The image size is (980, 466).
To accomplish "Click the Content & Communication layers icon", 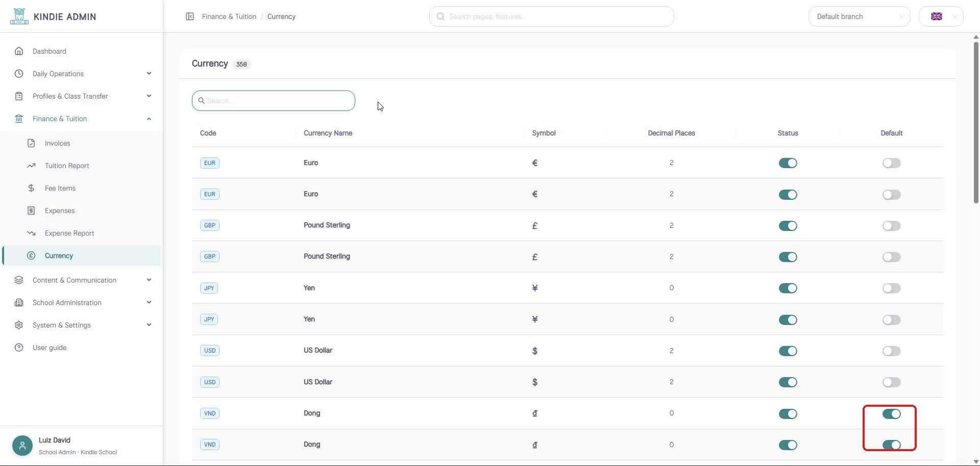I will click(19, 280).
